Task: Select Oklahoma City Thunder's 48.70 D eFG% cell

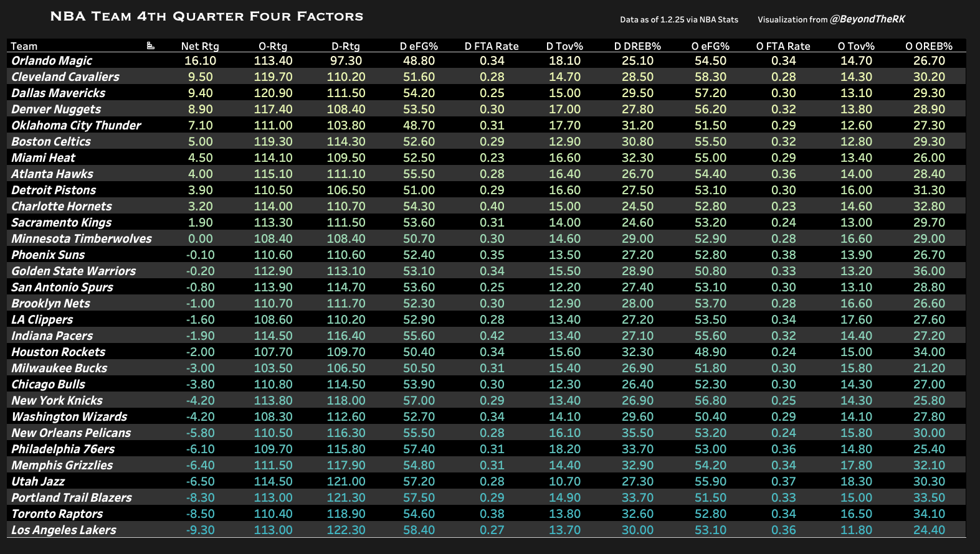Action: click(x=419, y=125)
